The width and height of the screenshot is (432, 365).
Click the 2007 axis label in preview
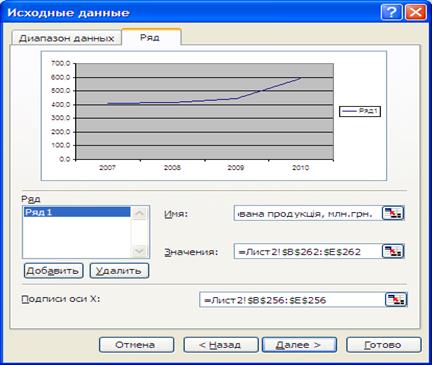click(107, 168)
